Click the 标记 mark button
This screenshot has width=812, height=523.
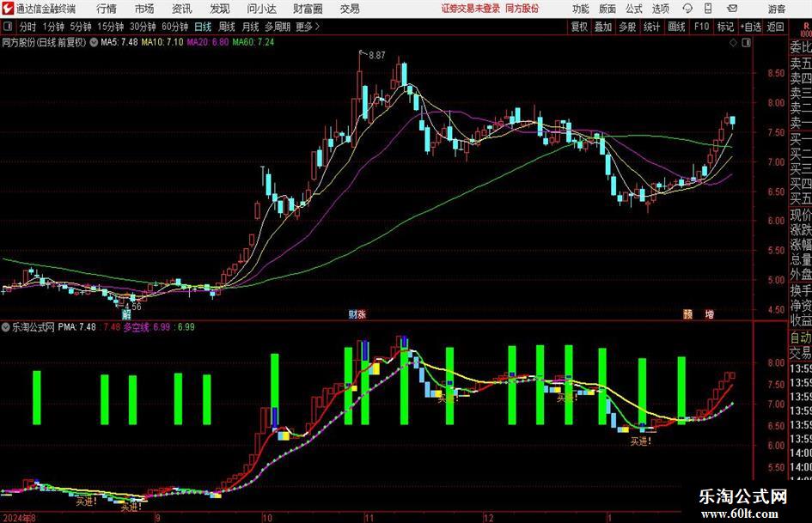click(725, 27)
